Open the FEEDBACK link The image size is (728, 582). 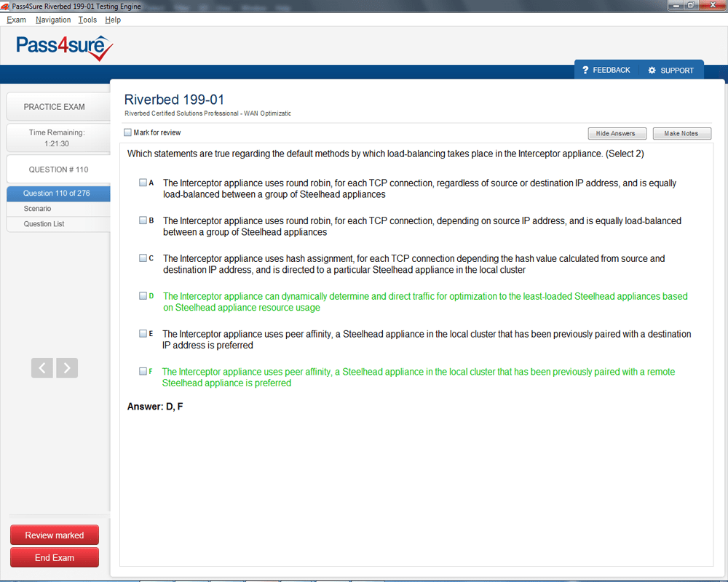606,70
